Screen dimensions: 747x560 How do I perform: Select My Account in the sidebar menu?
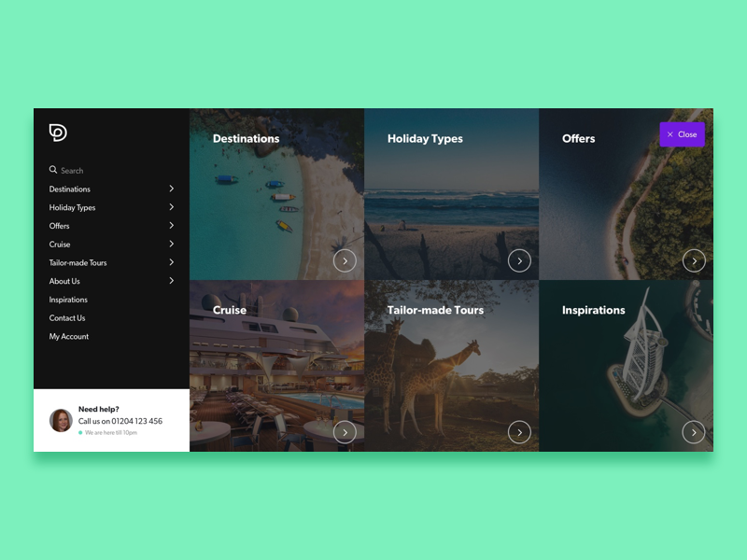pyautogui.click(x=69, y=336)
